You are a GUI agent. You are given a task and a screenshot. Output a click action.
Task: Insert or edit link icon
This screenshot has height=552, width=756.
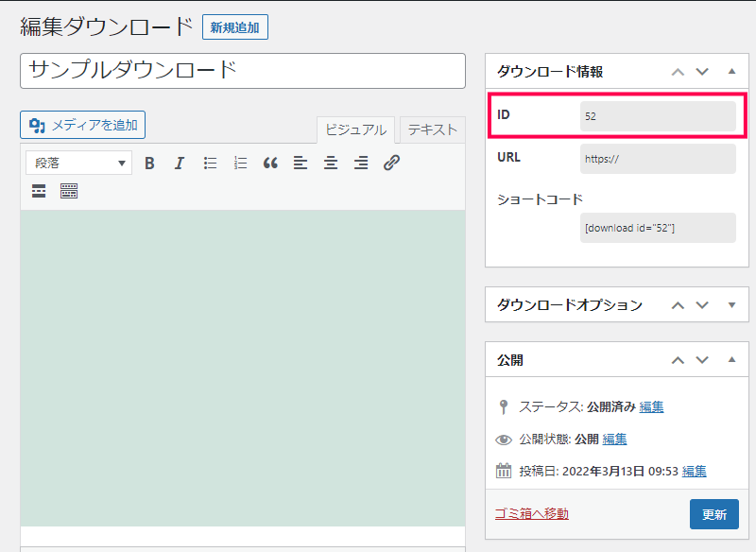click(391, 163)
